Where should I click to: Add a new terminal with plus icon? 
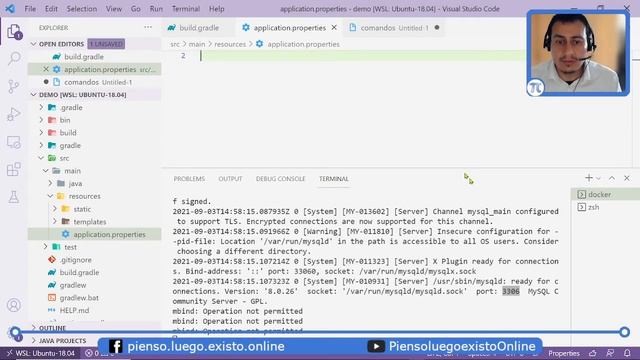(589, 178)
